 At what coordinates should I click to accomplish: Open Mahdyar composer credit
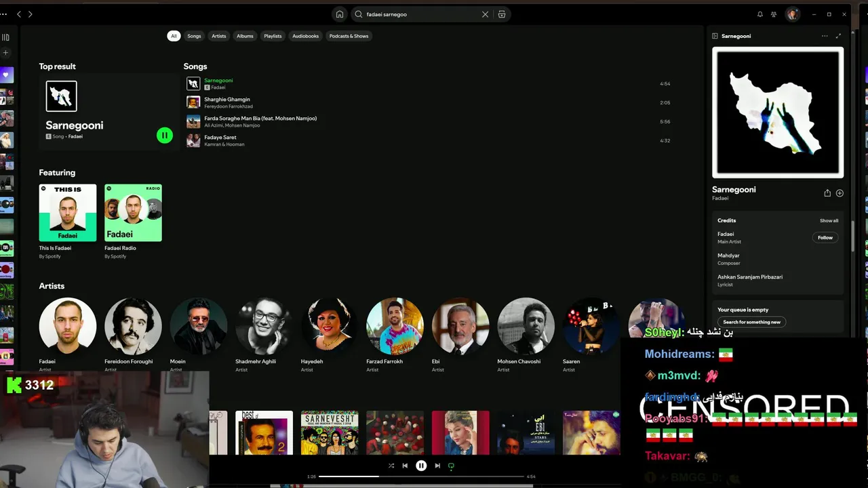click(x=728, y=256)
